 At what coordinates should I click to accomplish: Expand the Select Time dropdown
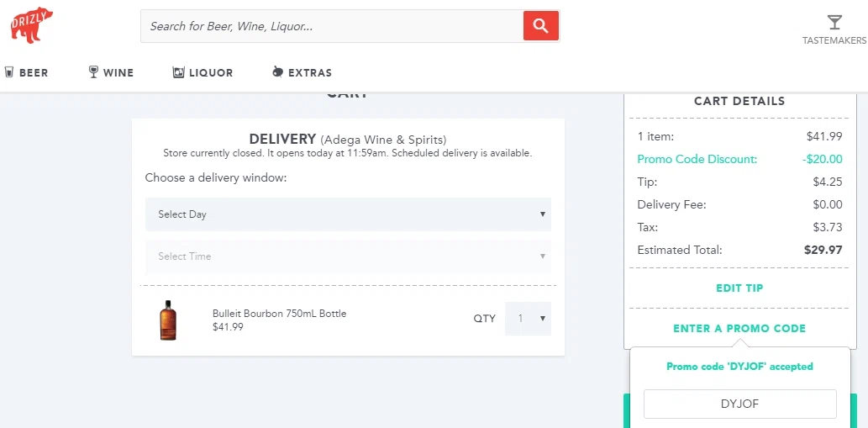(x=348, y=256)
